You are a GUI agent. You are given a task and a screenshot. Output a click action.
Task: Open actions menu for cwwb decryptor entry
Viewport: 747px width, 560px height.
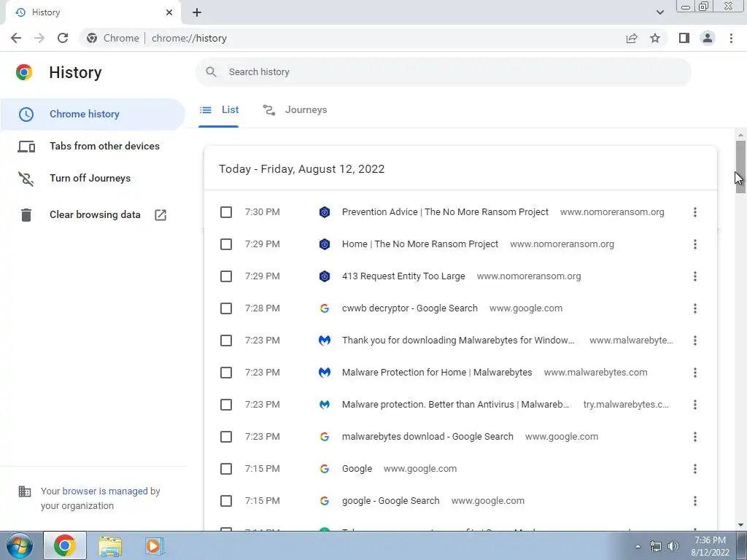tap(695, 308)
